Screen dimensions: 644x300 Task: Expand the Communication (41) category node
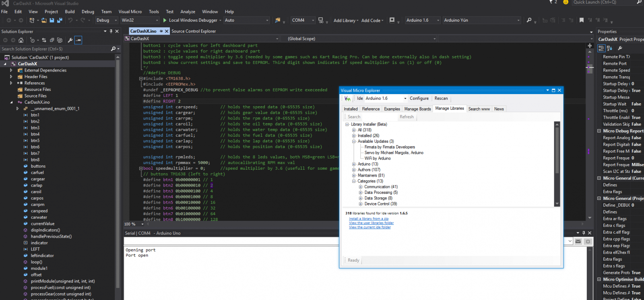click(361, 187)
